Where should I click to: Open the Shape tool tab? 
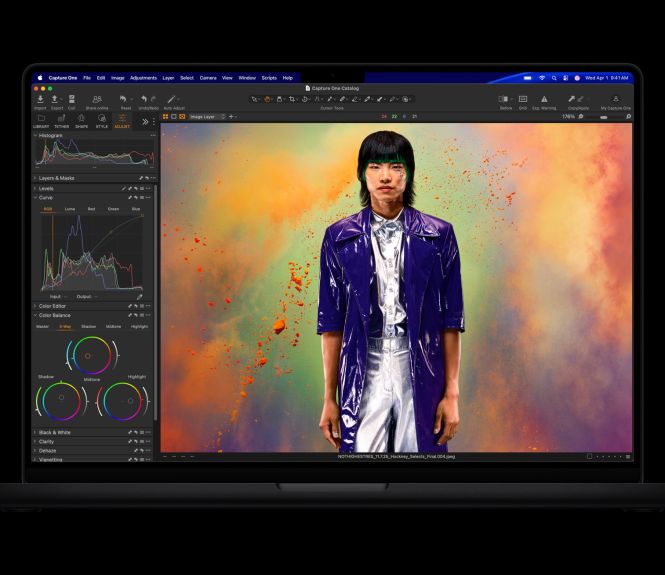pyautogui.click(x=81, y=120)
